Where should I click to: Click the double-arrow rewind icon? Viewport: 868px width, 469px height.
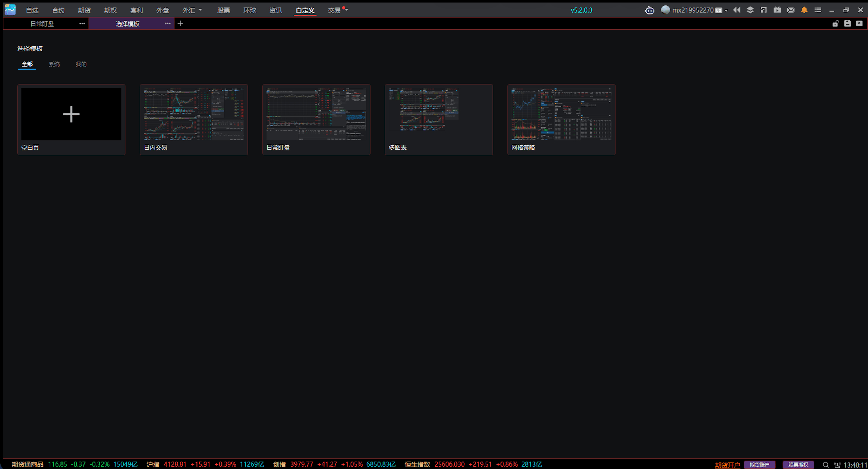pos(736,10)
